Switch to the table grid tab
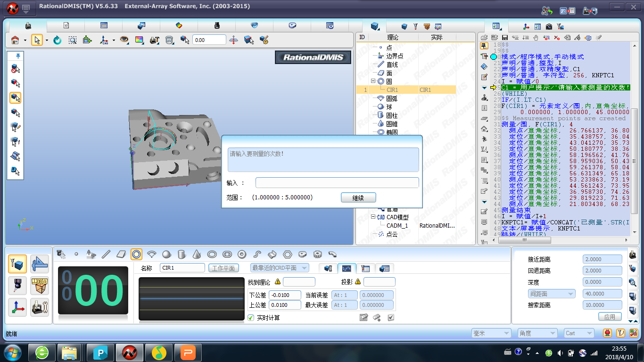 click(104, 25)
